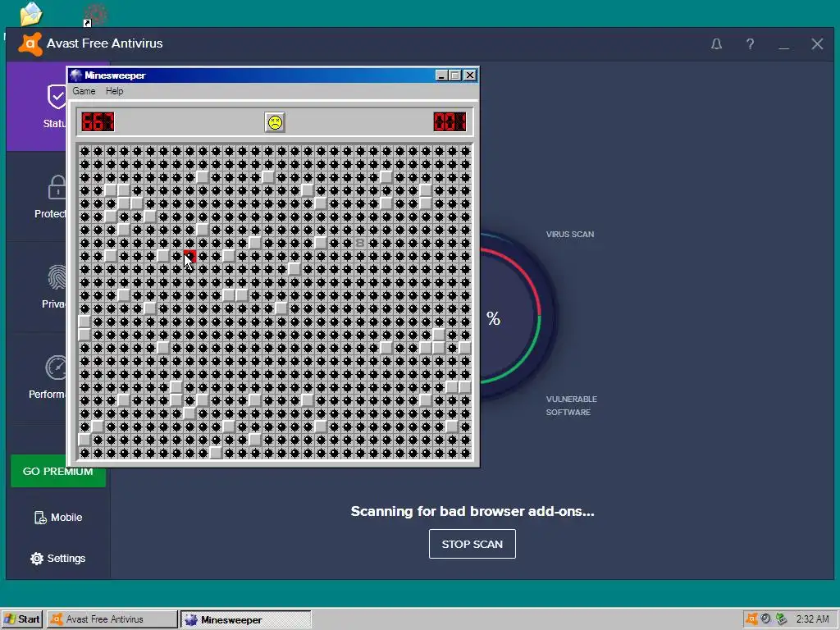
Task: Click the Avast orange logo in title
Action: 30,44
